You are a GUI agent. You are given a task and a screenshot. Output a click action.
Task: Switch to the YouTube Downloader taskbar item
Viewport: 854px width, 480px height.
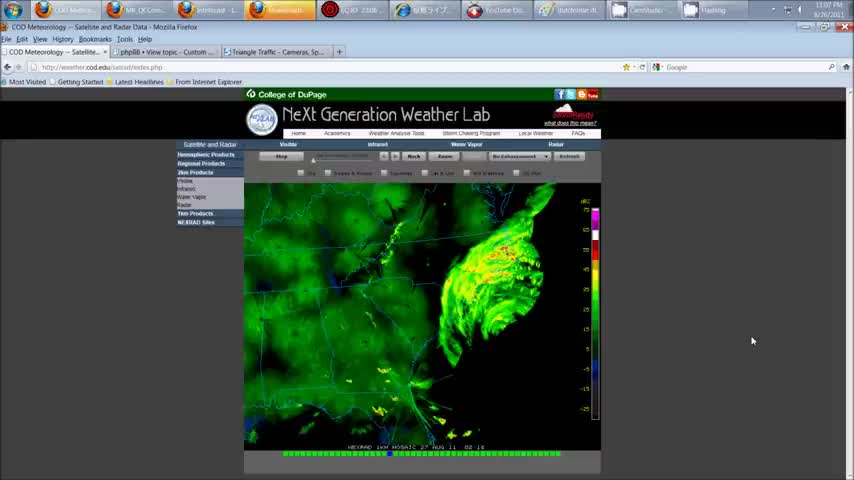point(497,10)
